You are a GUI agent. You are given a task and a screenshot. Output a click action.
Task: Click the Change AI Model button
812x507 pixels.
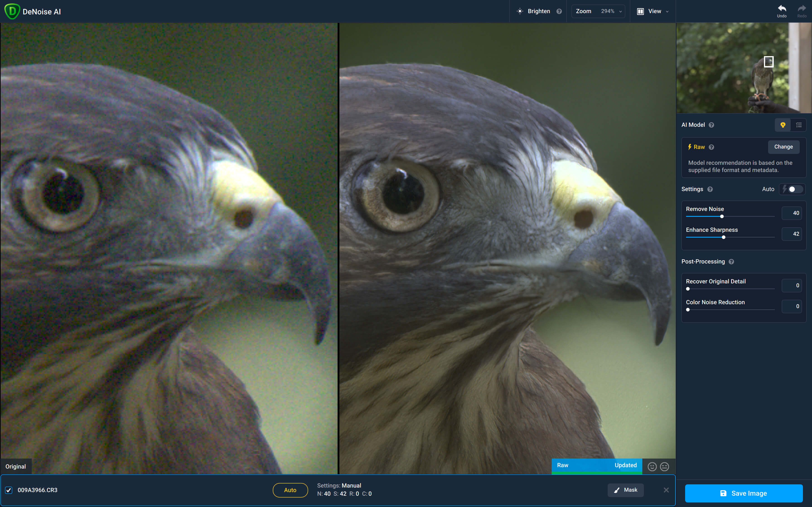tap(783, 147)
